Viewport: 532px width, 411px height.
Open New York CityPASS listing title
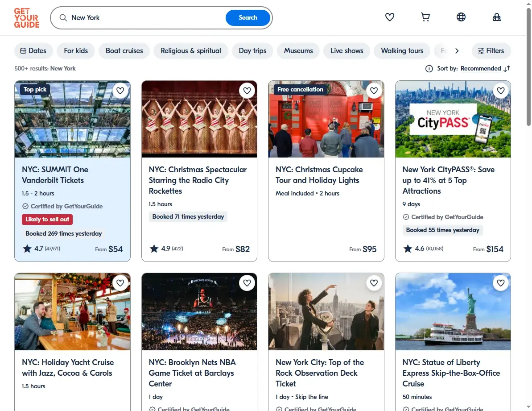(x=449, y=180)
